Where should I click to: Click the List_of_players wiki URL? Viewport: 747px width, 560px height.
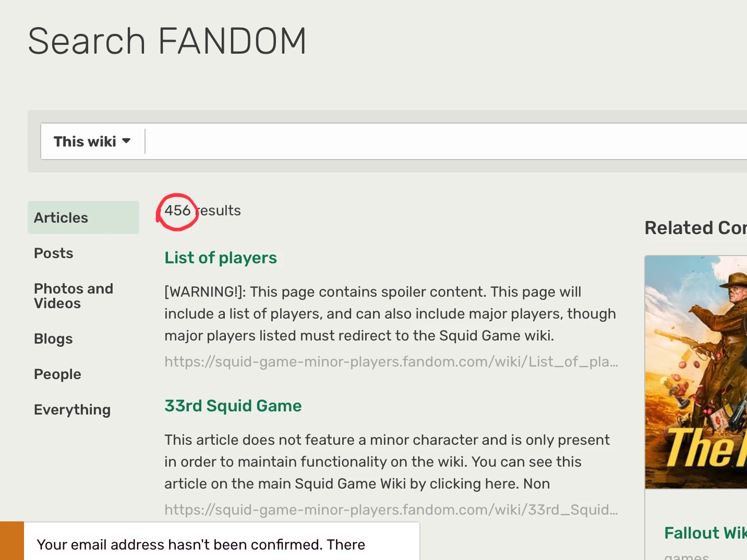tap(391, 361)
